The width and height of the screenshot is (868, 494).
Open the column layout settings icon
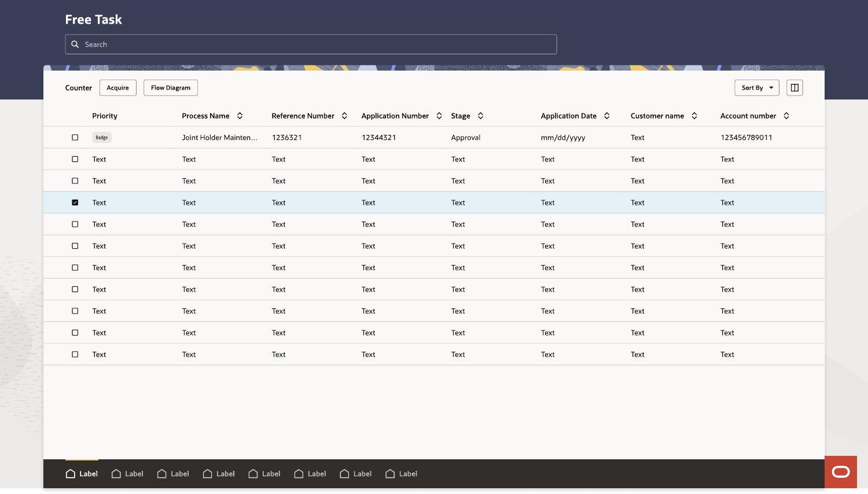click(x=795, y=88)
